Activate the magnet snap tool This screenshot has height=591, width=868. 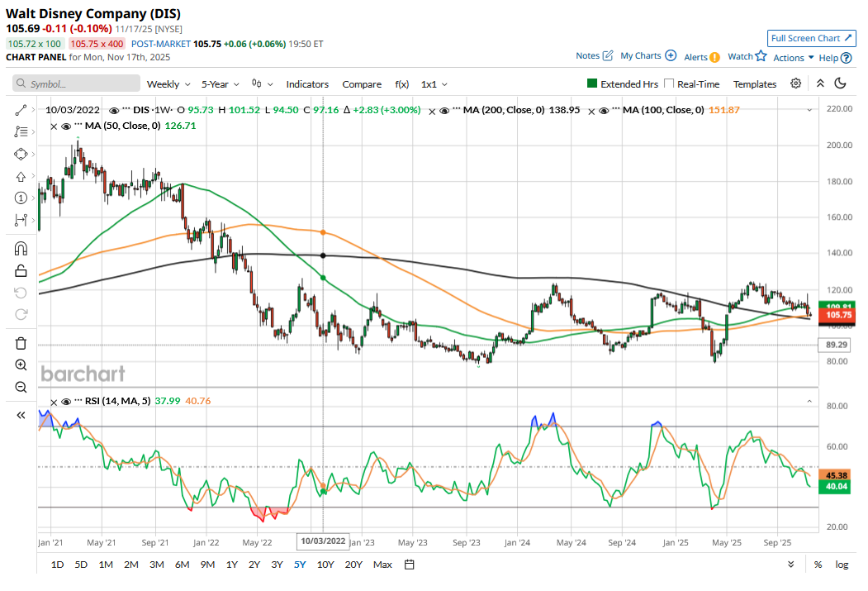coord(21,249)
